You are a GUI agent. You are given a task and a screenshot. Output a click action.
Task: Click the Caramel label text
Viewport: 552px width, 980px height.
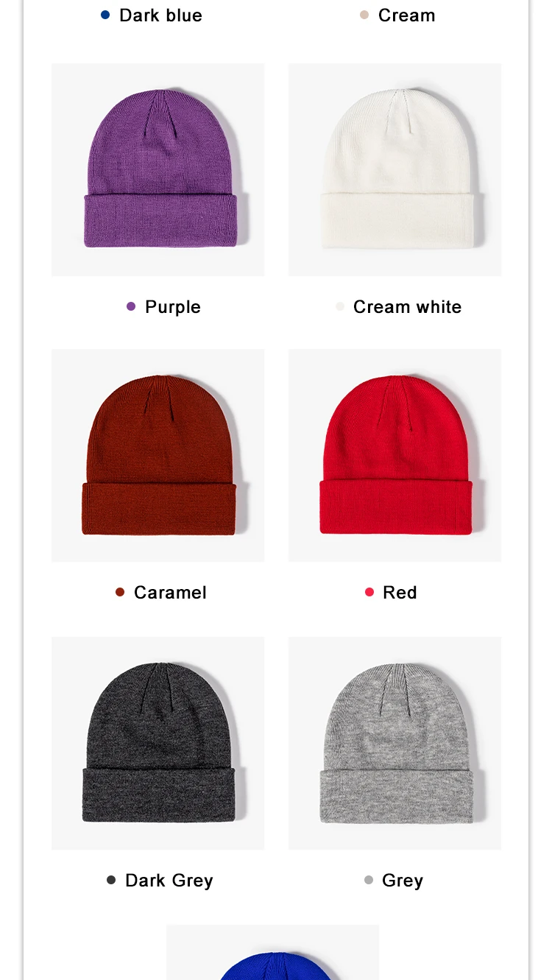(x=170, y=593)
